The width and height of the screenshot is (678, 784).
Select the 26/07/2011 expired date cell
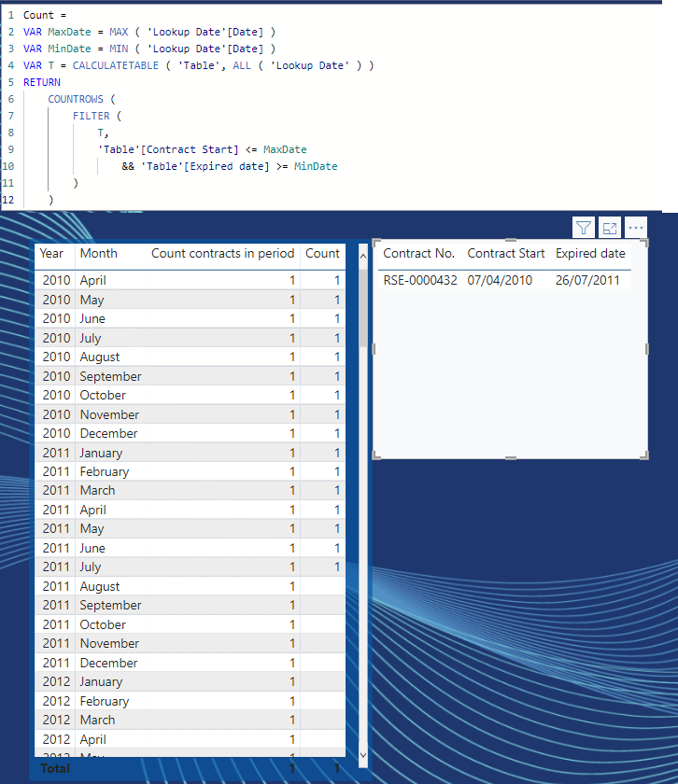pyautogui.click(x=587, y=280)
